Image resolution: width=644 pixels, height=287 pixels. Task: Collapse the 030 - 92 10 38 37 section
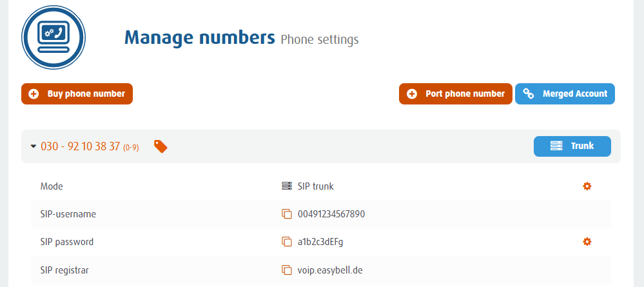coord(34,146)
